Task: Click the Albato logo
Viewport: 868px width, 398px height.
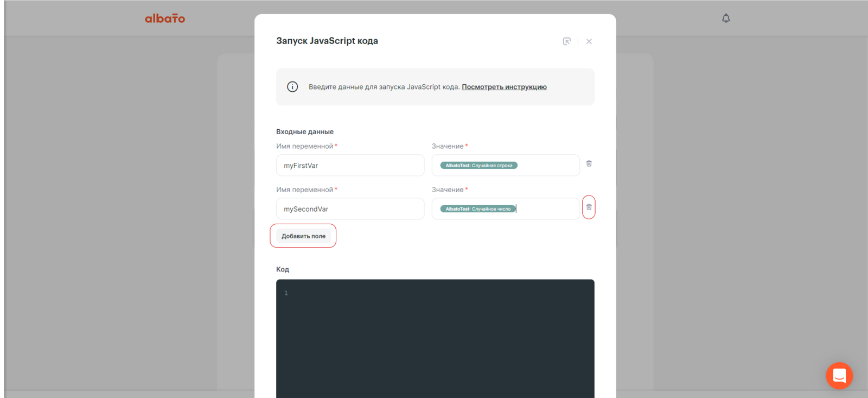Action: click(164, 18)
